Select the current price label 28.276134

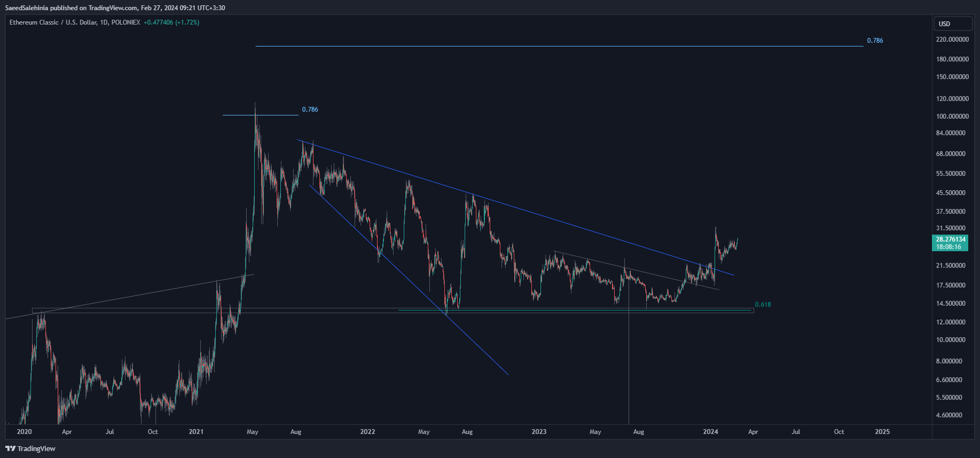click(x=951, y=239)
